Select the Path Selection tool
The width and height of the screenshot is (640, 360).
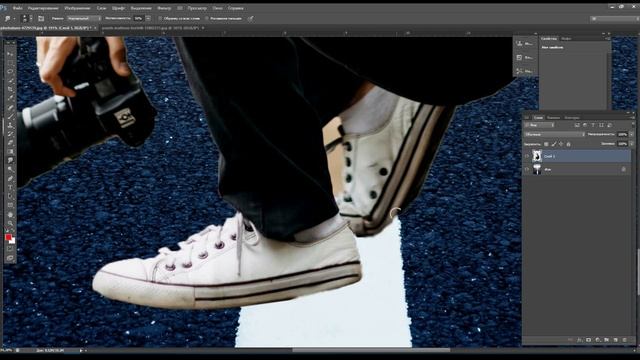tap(10, 196)
